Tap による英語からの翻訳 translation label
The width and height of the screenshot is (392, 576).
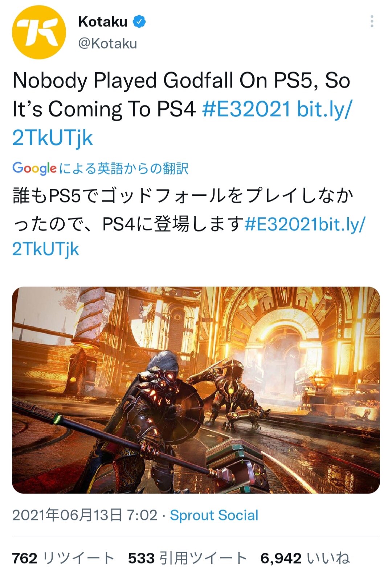point(124,169)
